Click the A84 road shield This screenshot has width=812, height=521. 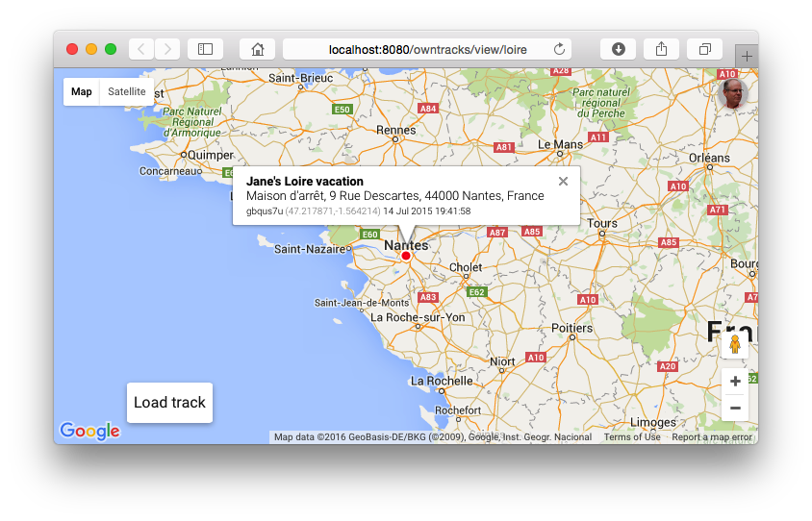click(428, 108)
